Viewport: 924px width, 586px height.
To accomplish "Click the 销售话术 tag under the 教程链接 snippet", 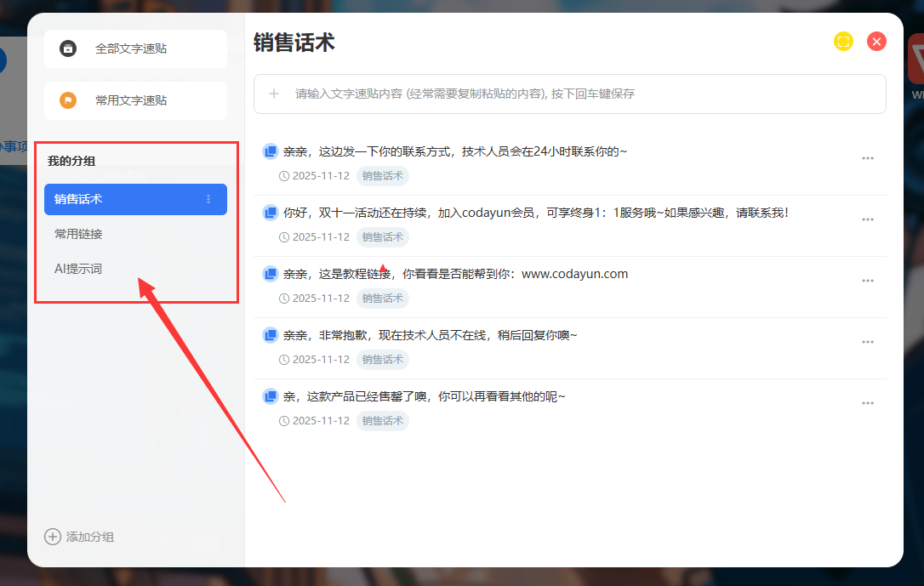I will [383, 299].
